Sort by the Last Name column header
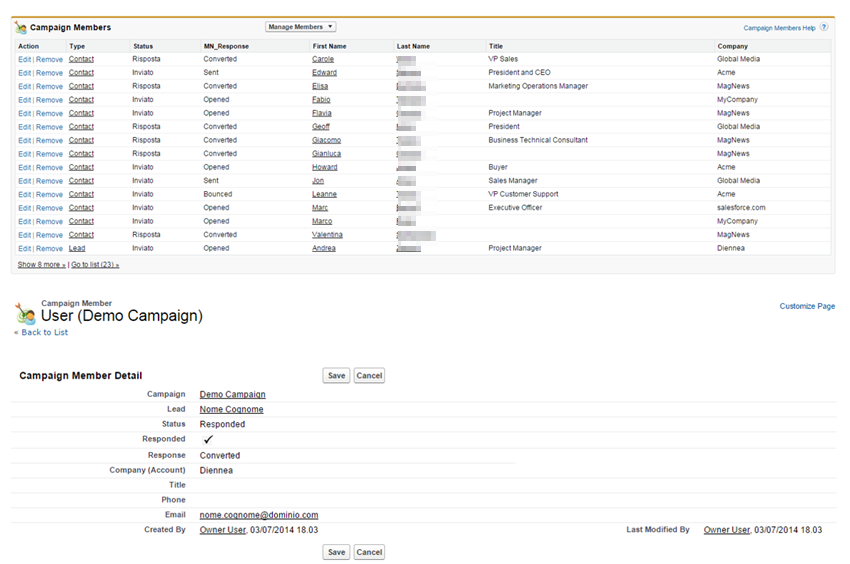The image size is (850, 564). pyautogui.click(x=413, y=46)
